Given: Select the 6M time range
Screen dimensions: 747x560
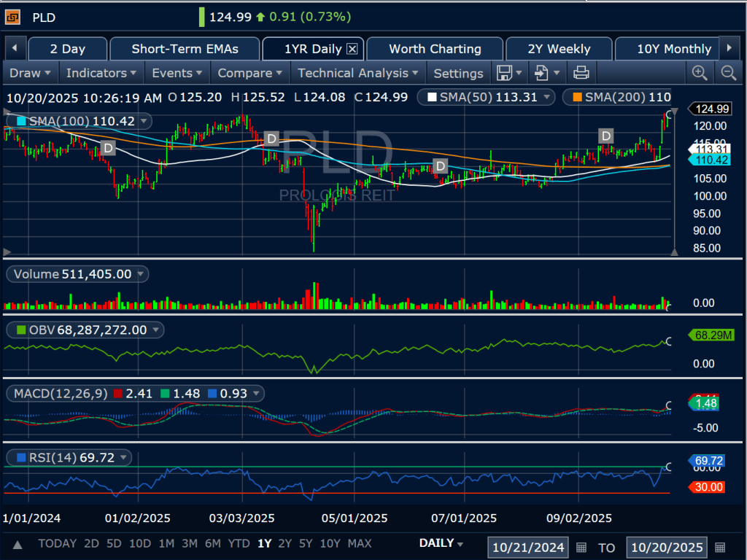Looking at the screenshot, I should click(x=213, y=543).
